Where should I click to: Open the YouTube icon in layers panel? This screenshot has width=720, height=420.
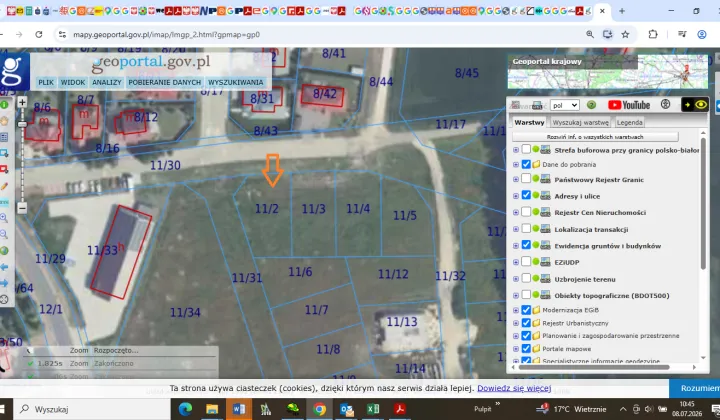(629, 105)
